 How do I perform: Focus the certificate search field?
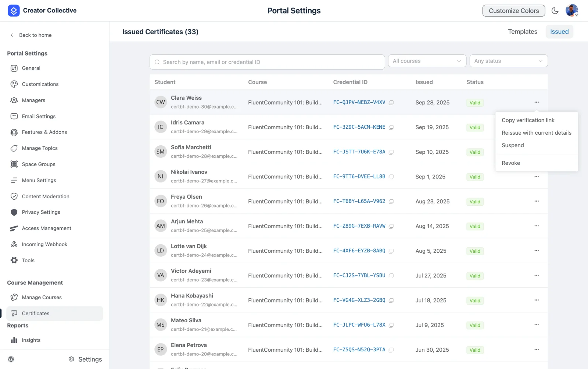(267, 62)
